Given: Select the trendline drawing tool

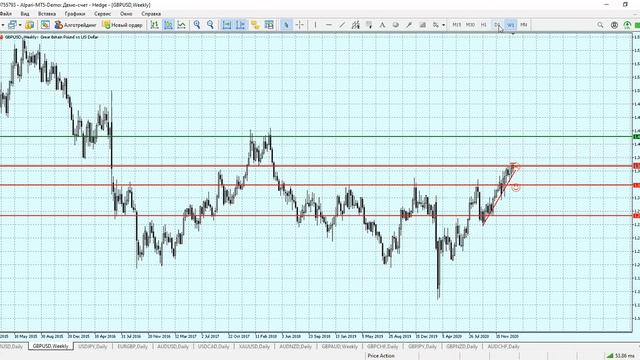Looking at the screenshot, I should click(342, 25).
